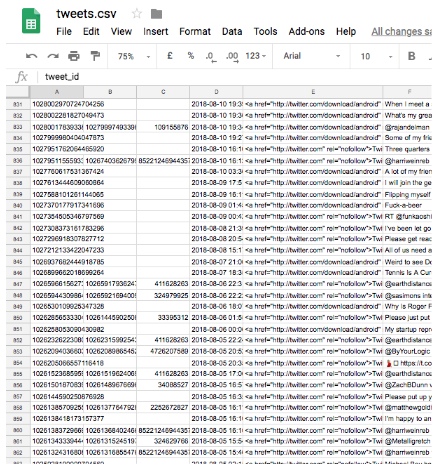Apply percent format to cells
Image resolution: width=437 pixels, height=469 pixels.
[x=191, y=56]
